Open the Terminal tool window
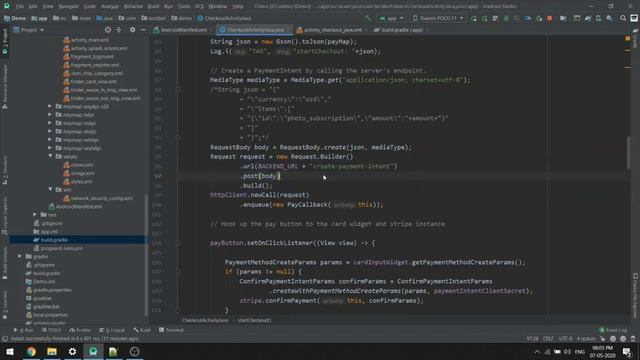 (x=171, y=330)
